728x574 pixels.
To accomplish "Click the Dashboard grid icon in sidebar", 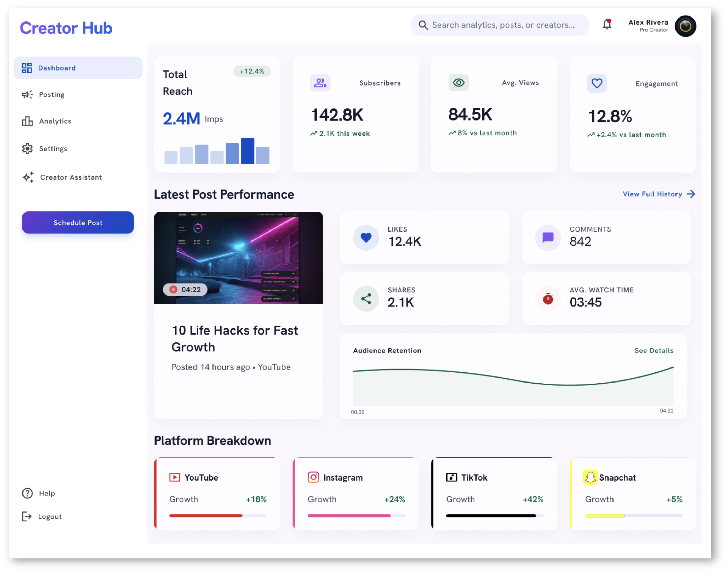I will click(27, 68).
